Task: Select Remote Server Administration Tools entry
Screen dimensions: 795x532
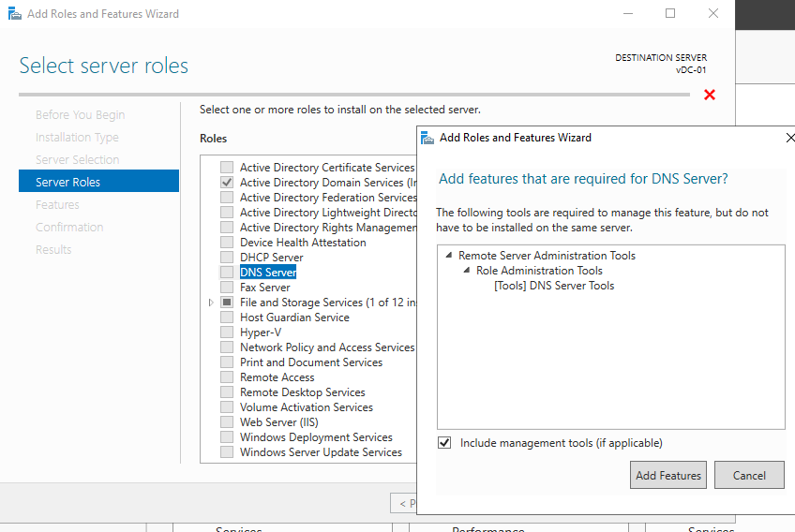Action: (x=547, y=256)
